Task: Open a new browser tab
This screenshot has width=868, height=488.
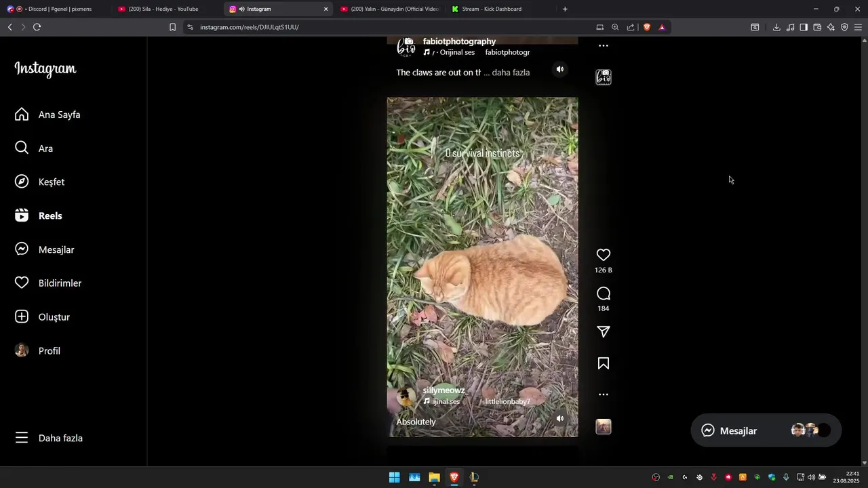Action: pos(565,9)
